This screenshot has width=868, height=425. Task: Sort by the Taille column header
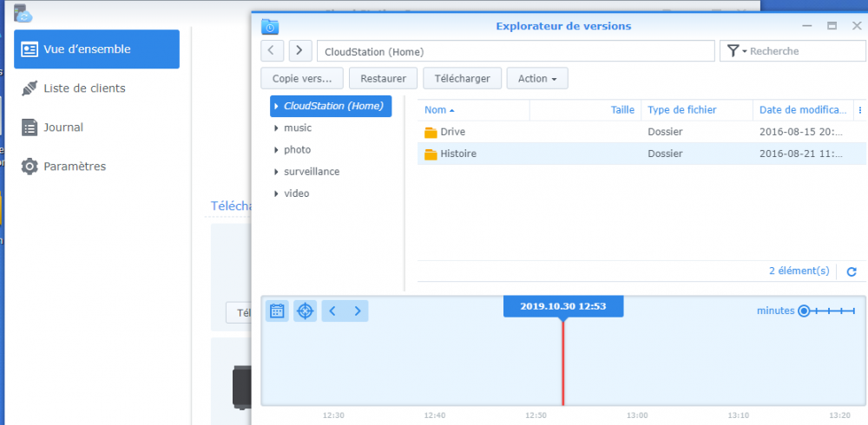pos(586,110)
